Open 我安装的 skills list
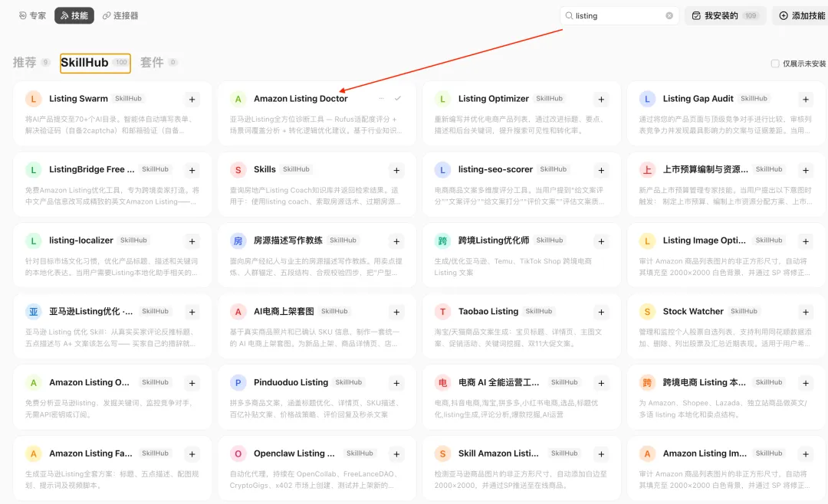828x504 pixels. [x=725, y=16]
